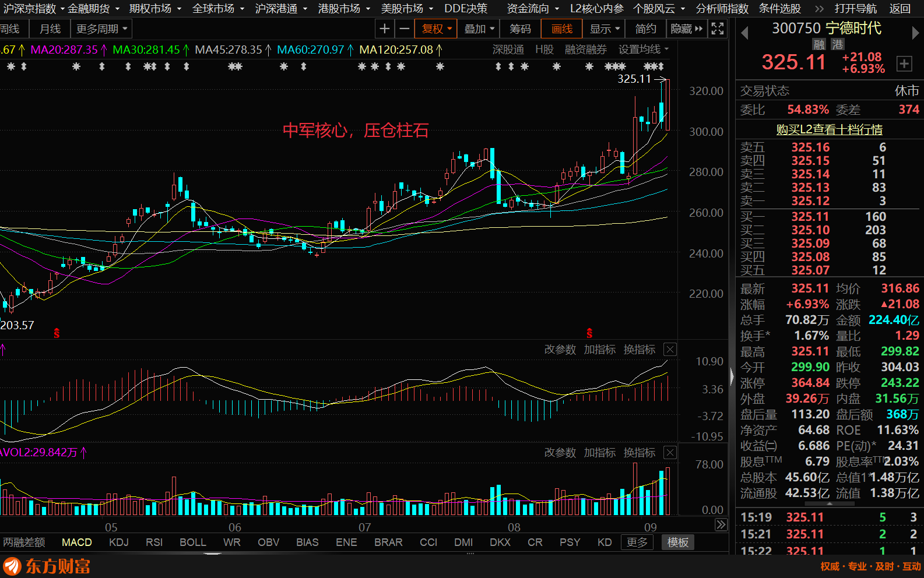Screen dimensions: 924x578
Task: Open 沪深港通 menu
Action: click(281, 9)
